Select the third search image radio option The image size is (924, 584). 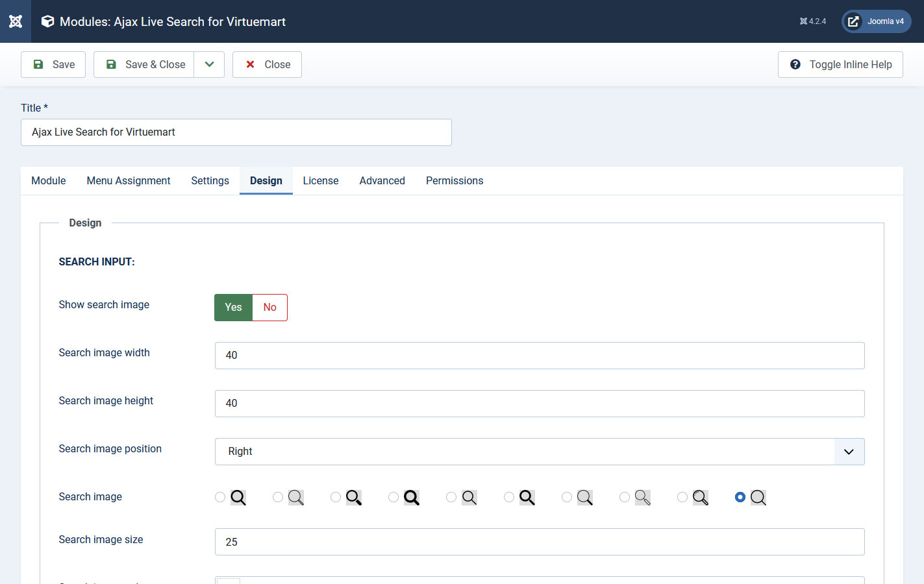coord(336,497)
